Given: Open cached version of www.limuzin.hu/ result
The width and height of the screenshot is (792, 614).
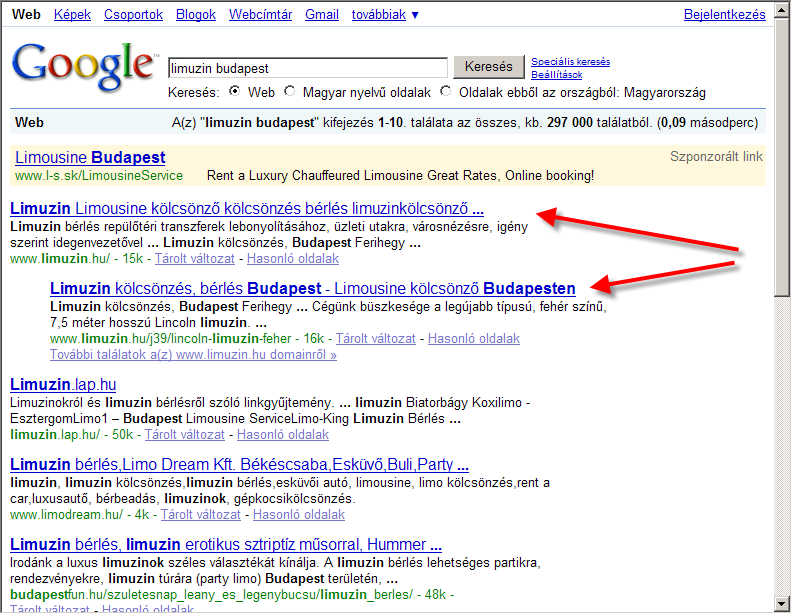Looking at the screenshot, I should [195, 259].
